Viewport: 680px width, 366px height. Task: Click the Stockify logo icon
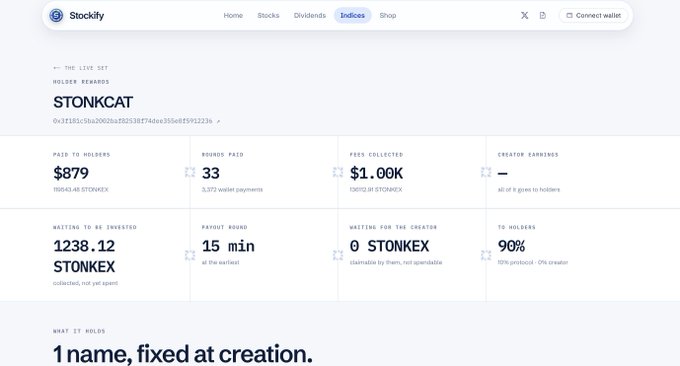coord(56,16)
